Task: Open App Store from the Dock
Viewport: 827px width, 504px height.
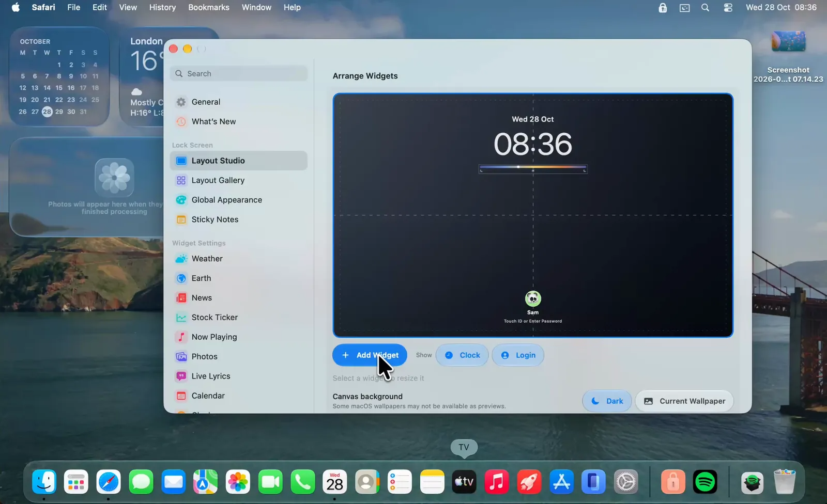Action: [x=561, y=482]
